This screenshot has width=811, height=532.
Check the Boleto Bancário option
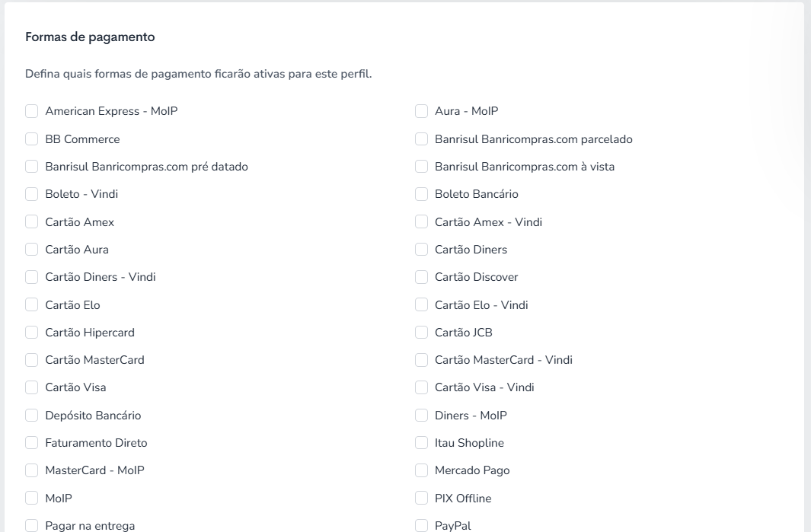click(x=422, y=194)
